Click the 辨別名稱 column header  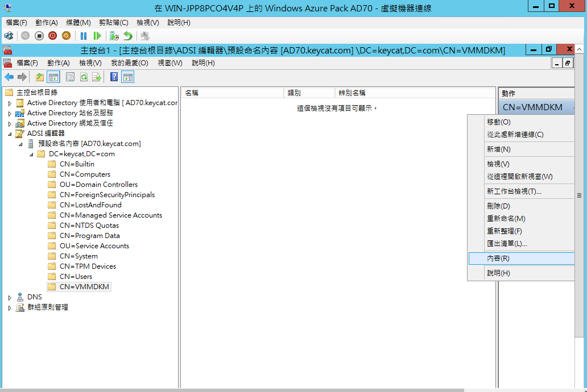tap(415, 93)
